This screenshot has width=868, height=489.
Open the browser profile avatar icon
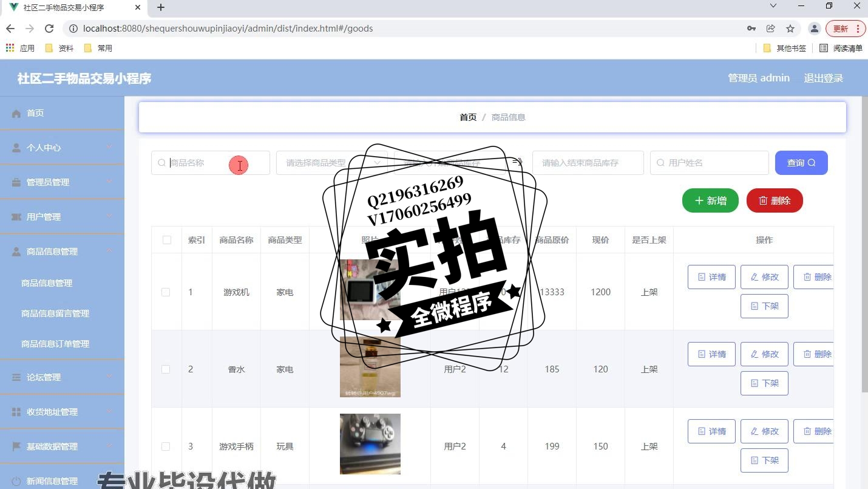tap(815, 29)
